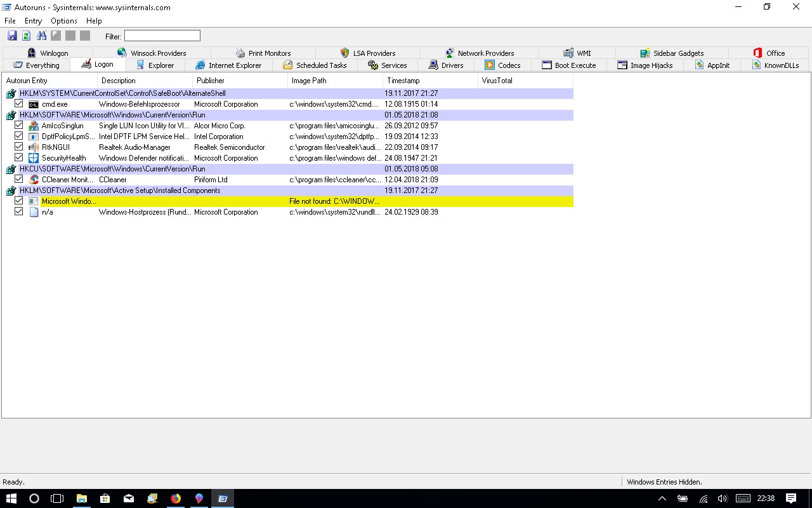
Task: Open Mail app from the taskbar
Action: [x=129, y=498]
